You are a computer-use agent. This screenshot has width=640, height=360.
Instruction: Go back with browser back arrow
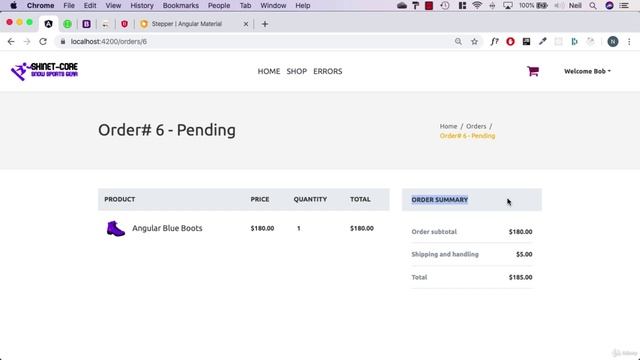click(11, 42)
